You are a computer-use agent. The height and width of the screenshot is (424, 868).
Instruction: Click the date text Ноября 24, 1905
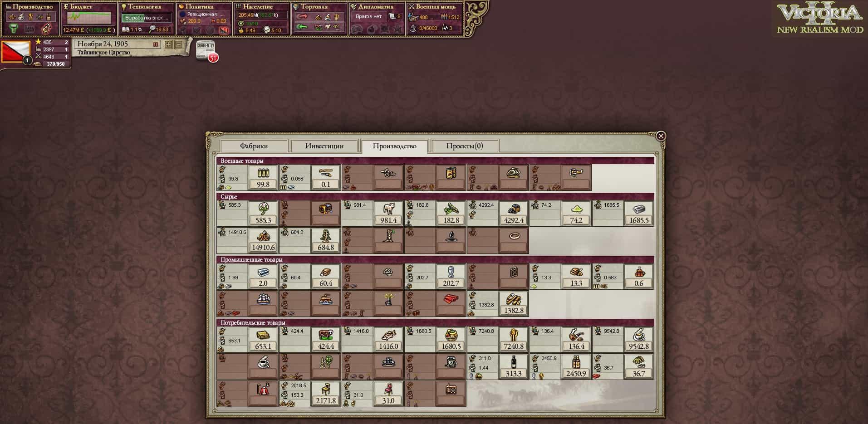(103, 44)
